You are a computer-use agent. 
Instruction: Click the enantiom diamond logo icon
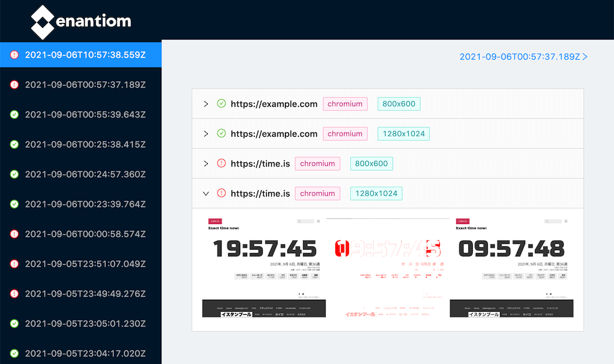pos(42,22)
